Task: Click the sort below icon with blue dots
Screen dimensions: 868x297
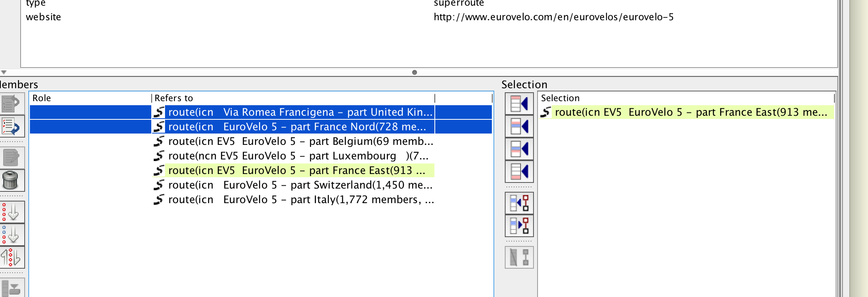Action: [x=11, y=235]
